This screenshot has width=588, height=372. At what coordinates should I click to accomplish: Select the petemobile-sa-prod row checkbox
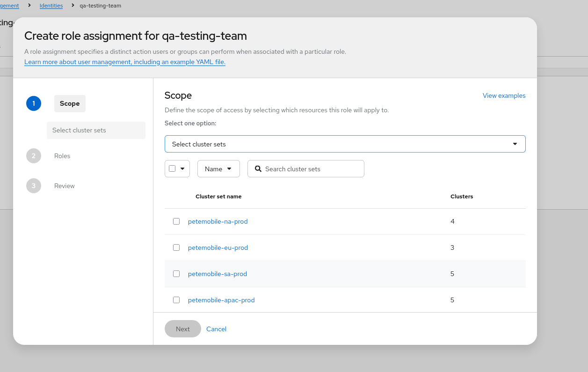point(176,274)
